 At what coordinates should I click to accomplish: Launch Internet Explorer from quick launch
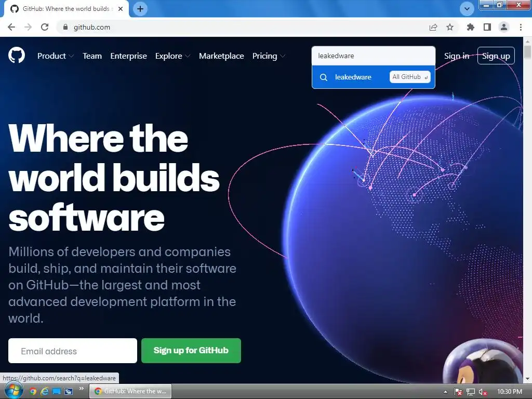click(x=45, y=391)
